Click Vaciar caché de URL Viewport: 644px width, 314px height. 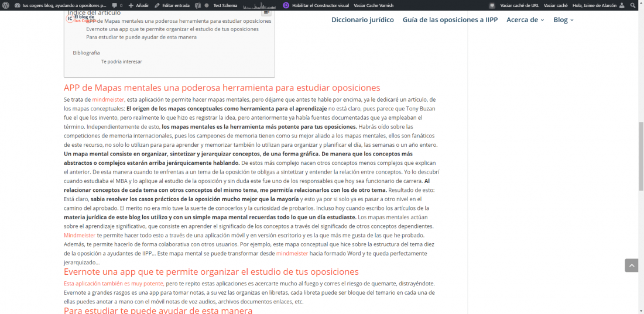click(519, 6)
